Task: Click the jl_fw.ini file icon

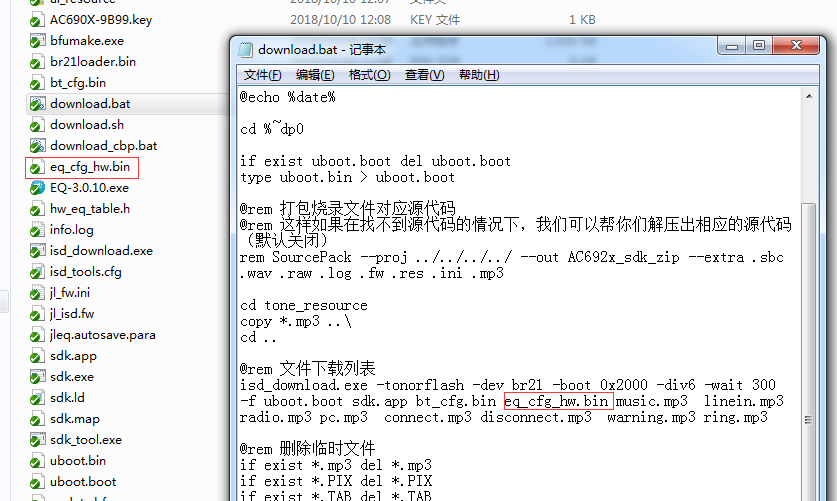Action: click(x=37, y=293)
